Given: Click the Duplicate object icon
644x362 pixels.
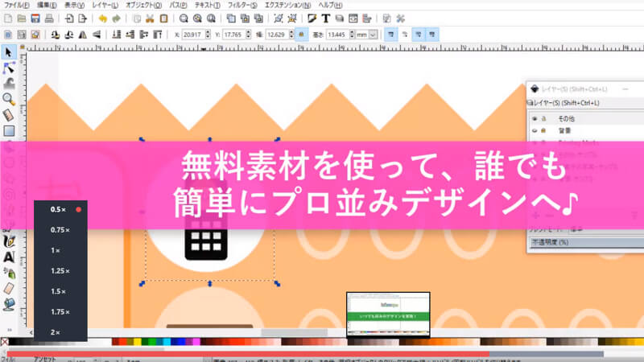Looking at the screenshot, I should [x=231, y=19].
